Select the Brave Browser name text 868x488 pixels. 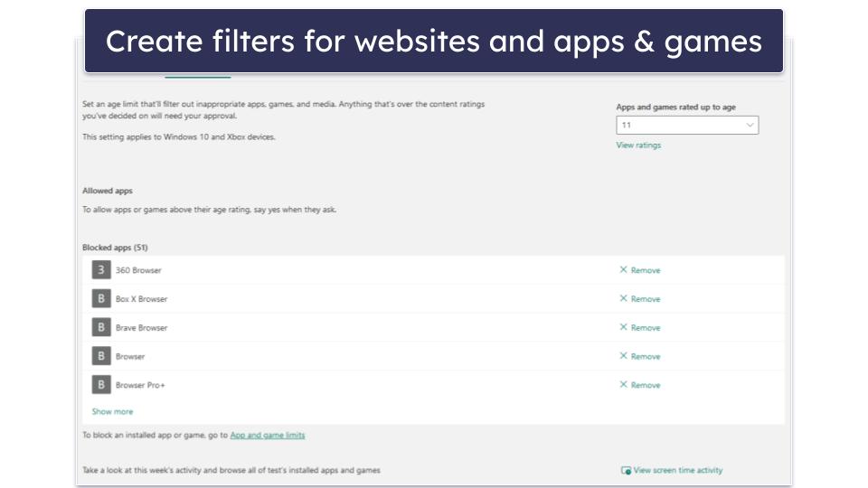click(141, 328)
